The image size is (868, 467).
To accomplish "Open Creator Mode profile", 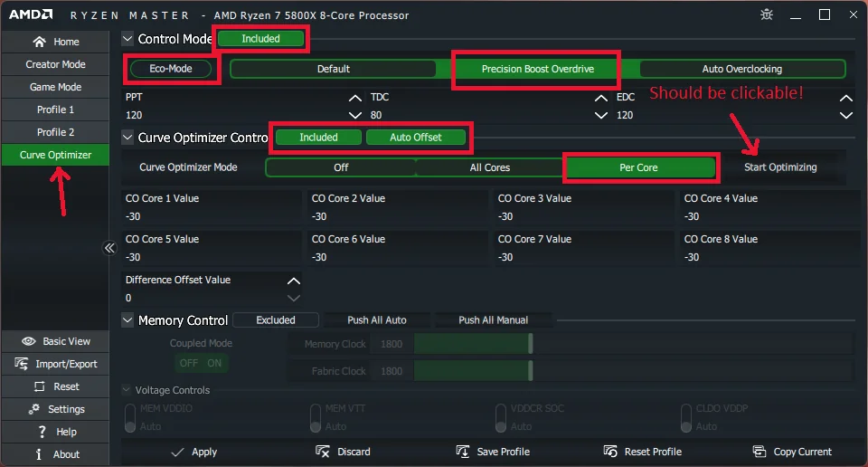I will 55,64.
